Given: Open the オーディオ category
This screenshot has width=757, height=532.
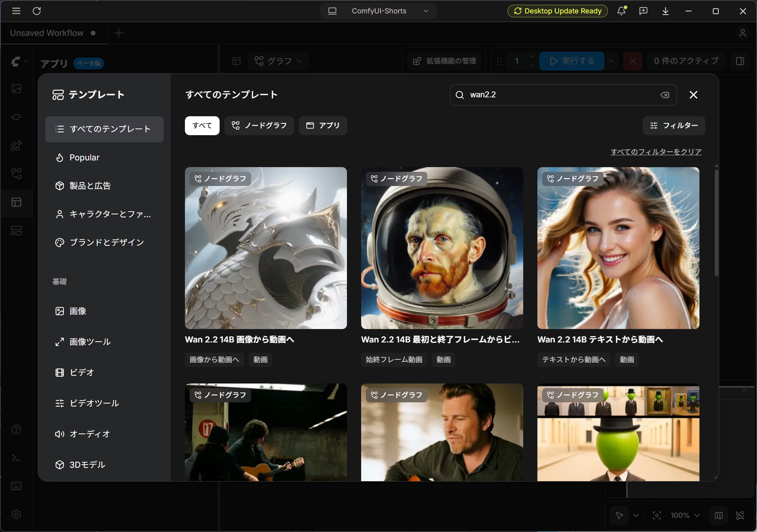Looking at the screenshot, I should (104, 434).
